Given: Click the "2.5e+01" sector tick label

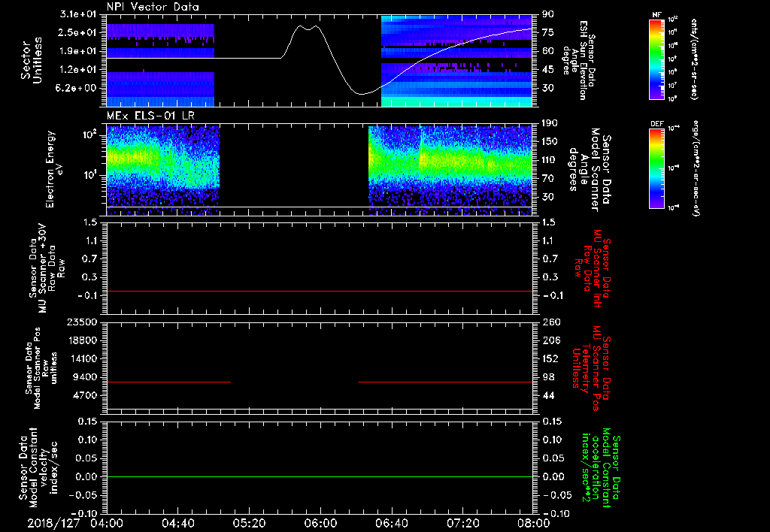Looking at the screenshot, I should pyautogui.click(x=77, y=32).
